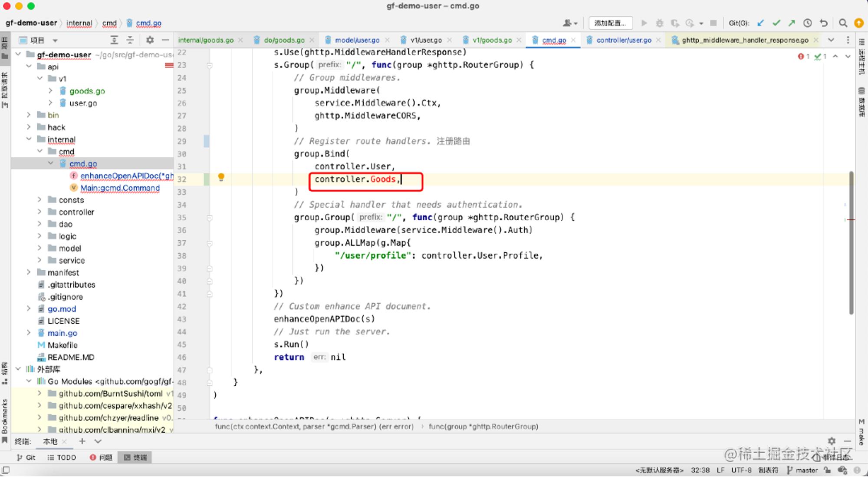The height and width of the screenshot is (477, 868).
Task: Go to next highlighted error arrow
Action: [848, 56]
